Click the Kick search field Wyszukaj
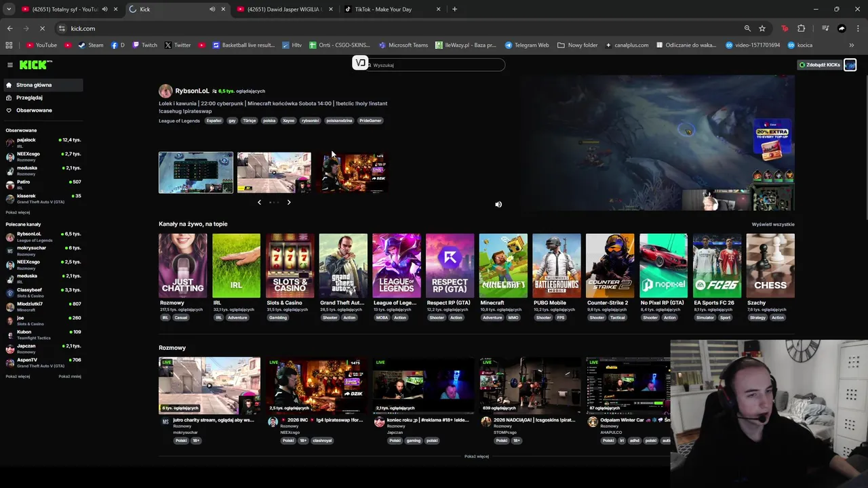 click(435, 65)
